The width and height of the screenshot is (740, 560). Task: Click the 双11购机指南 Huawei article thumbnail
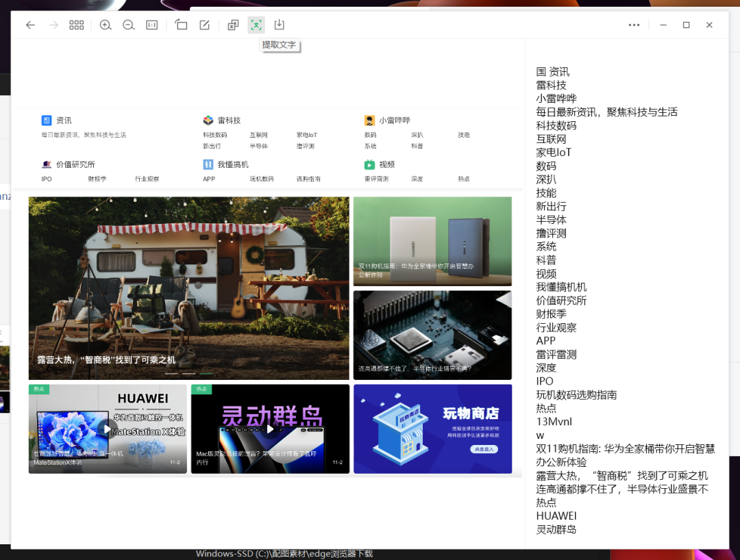click(x=432, y=241)
